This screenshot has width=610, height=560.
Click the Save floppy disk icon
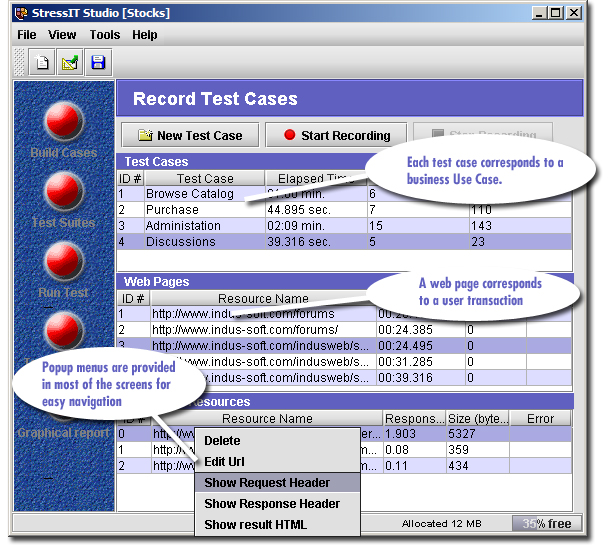(x=98, y=63)
